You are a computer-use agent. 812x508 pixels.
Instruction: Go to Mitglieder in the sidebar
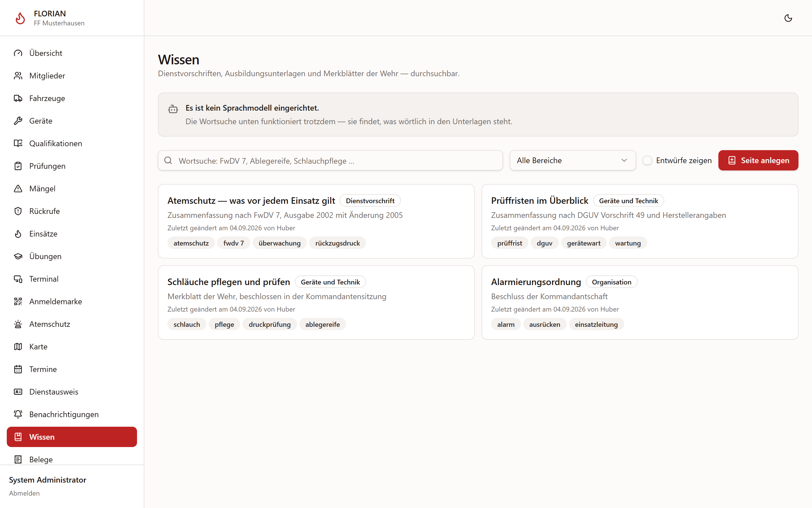[x=72, y=76]
